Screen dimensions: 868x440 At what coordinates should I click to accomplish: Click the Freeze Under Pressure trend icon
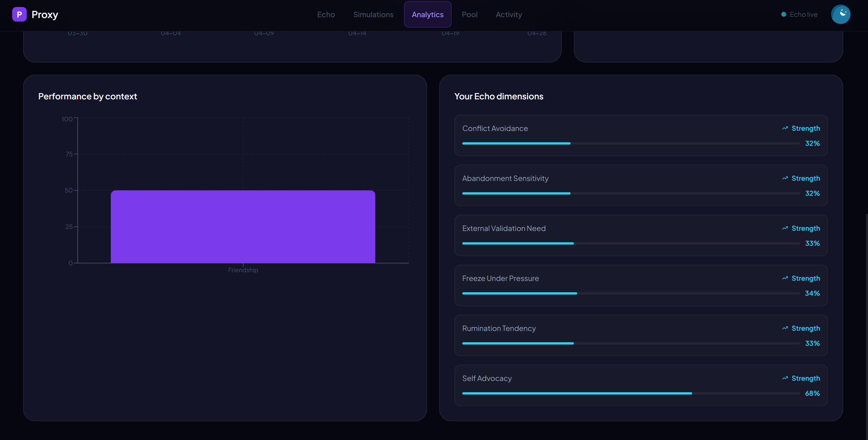(x=785, y=278)
